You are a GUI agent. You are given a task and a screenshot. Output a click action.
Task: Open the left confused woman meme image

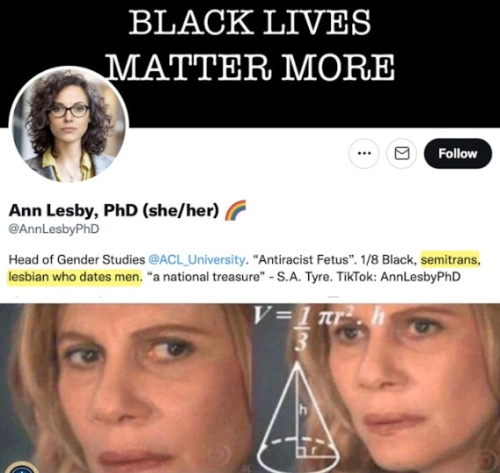[125, 388]
